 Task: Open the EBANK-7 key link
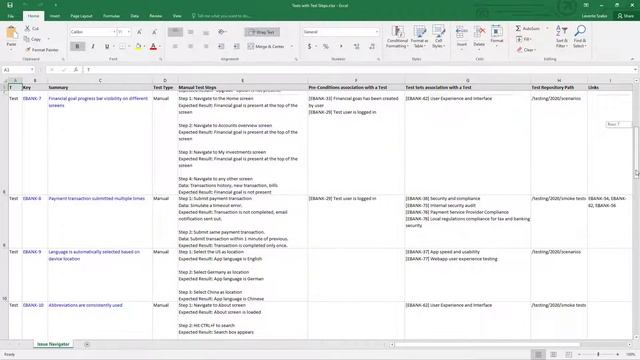pyautogui.click(x=32, y=98)
